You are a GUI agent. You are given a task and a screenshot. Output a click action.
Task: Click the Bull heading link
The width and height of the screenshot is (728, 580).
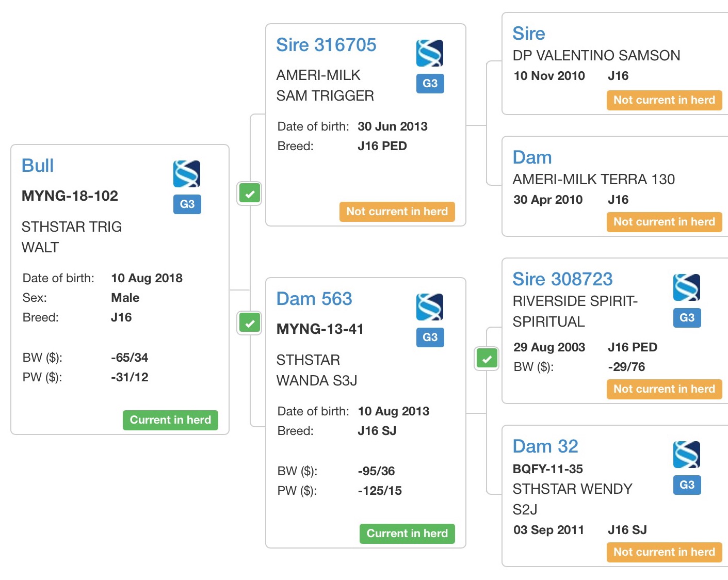38,166
